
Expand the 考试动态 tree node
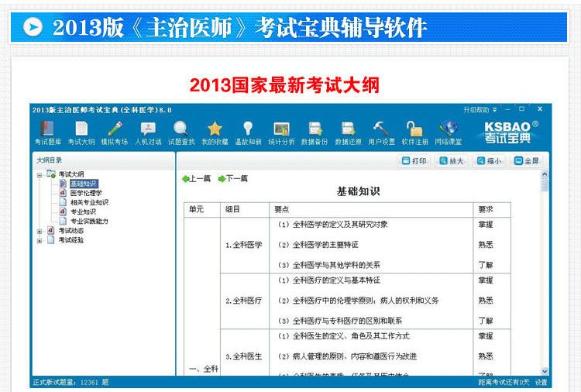40,231
